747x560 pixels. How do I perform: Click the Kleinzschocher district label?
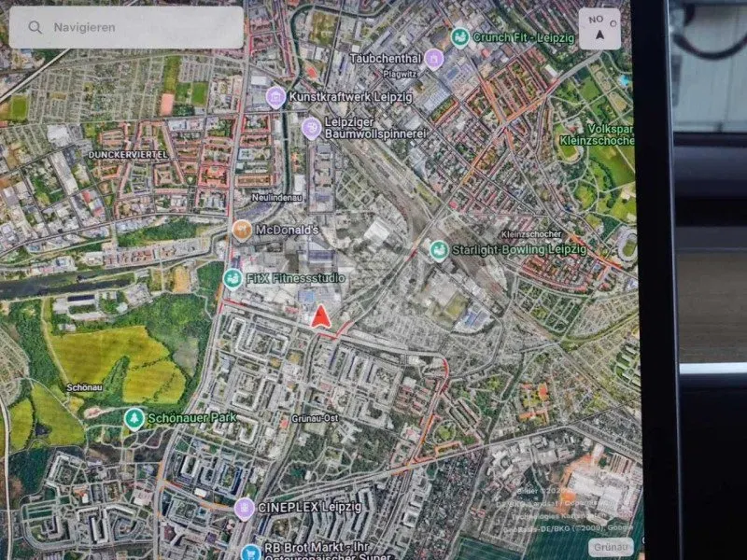[x=531, y=234]
